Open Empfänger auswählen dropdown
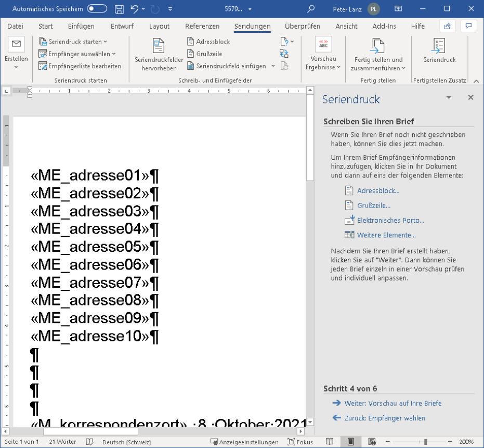The image size is (484, 448). click(x=77, y=54)
